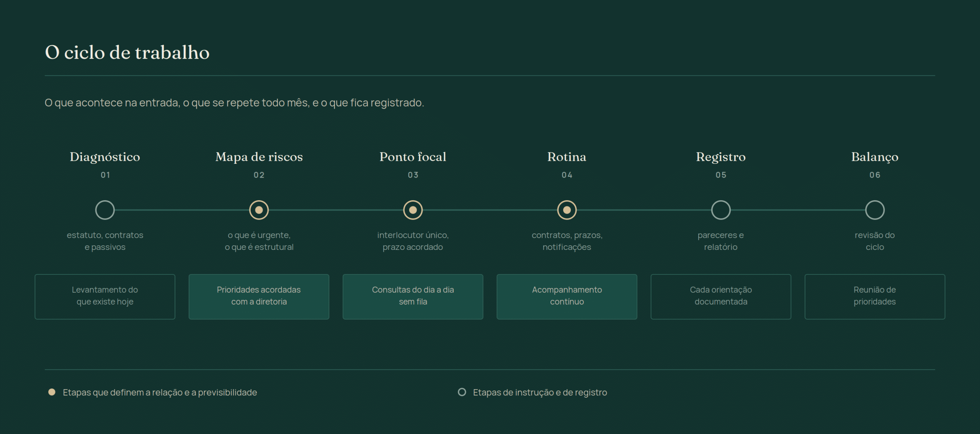Screen dimensions: 980x434
Task: Click 'pareceres e relatório' description
Action: tap(720, 241)
